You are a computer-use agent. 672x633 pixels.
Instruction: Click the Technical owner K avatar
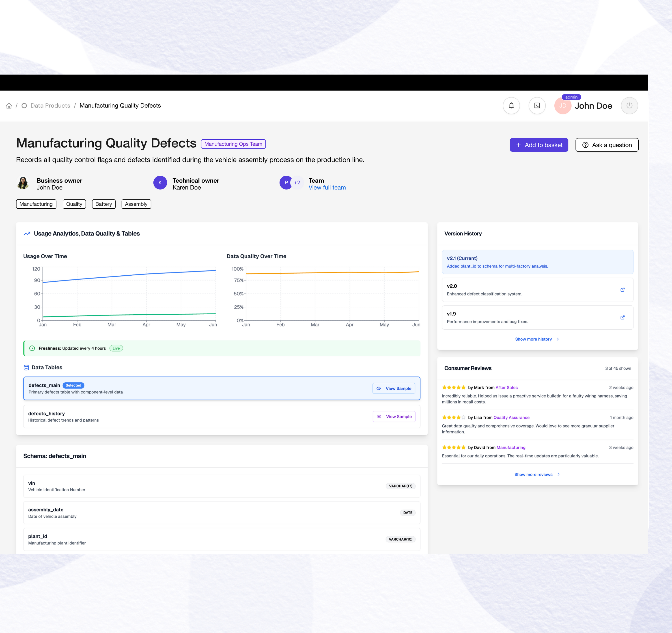[x=160, y=183]
